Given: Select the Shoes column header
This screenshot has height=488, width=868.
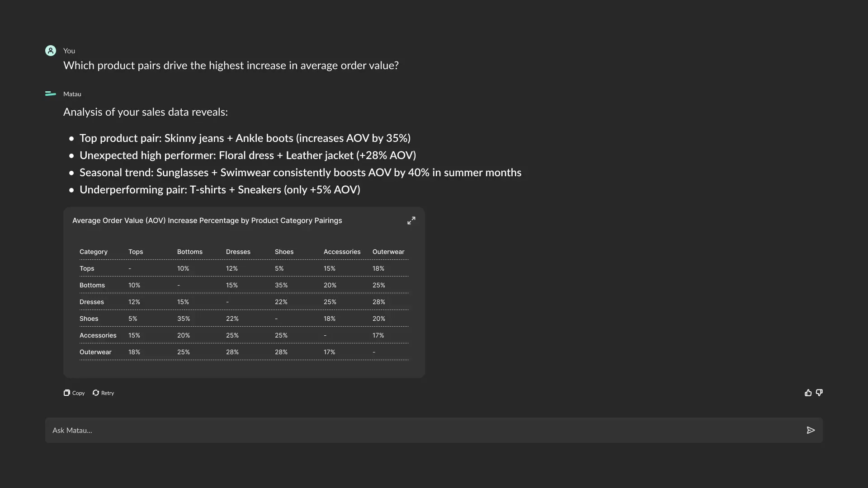Looking at the screenshot, I should pyautogui.click(x=284, y=252).
